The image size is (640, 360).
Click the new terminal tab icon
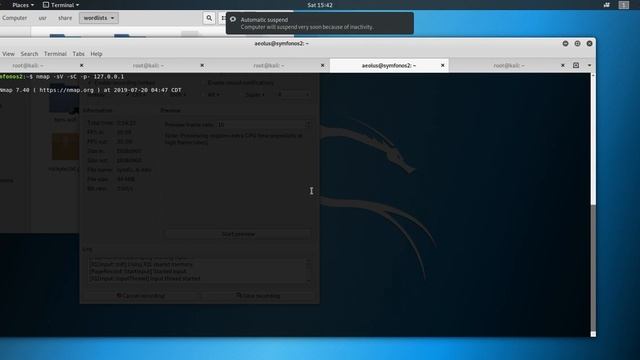(x=576, y=65)
